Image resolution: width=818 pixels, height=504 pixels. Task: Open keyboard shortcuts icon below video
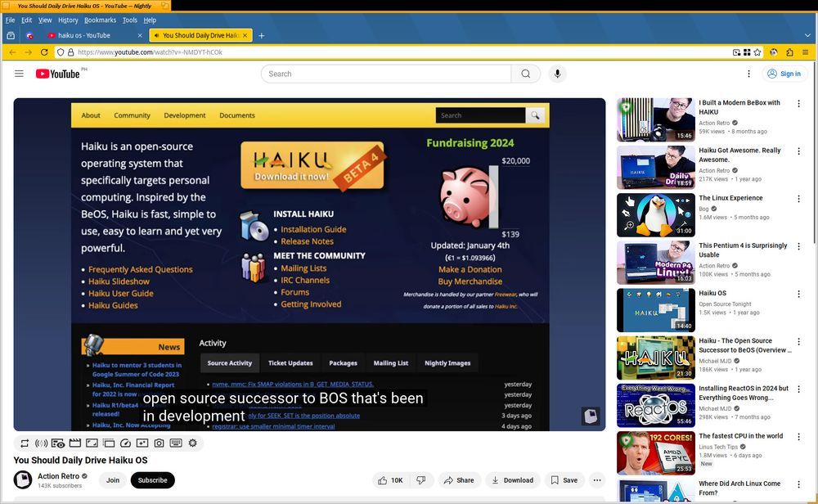[176, 443]
